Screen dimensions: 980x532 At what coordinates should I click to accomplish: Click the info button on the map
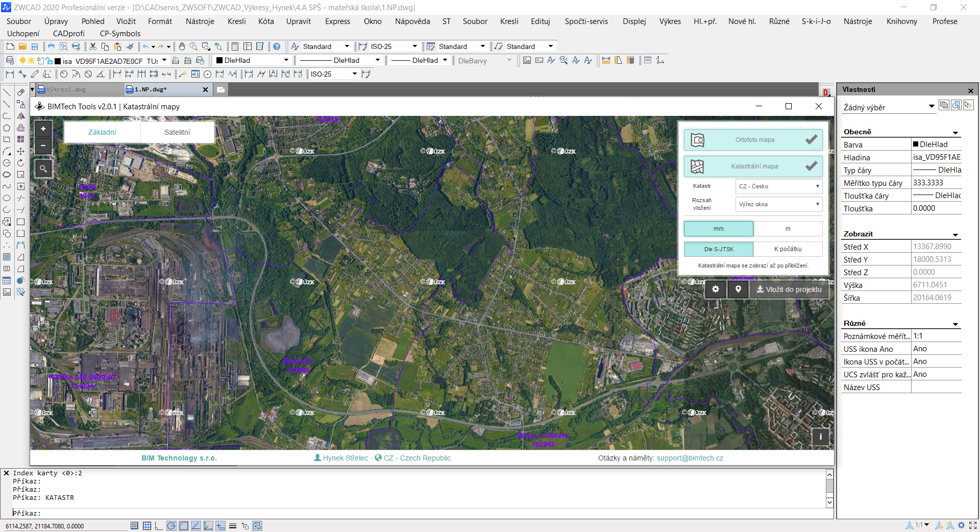(x=820, y=437)
